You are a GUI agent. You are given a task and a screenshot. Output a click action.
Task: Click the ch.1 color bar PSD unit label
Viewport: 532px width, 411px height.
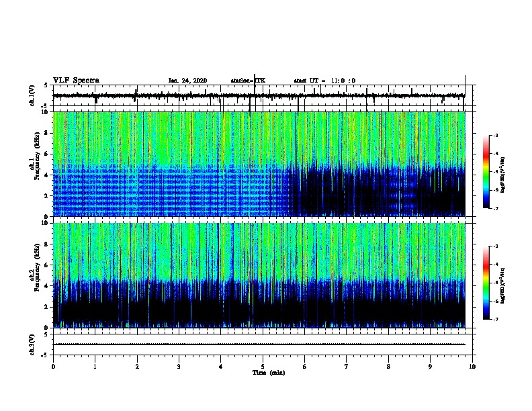pyautogui.click(x=502, y=175)
